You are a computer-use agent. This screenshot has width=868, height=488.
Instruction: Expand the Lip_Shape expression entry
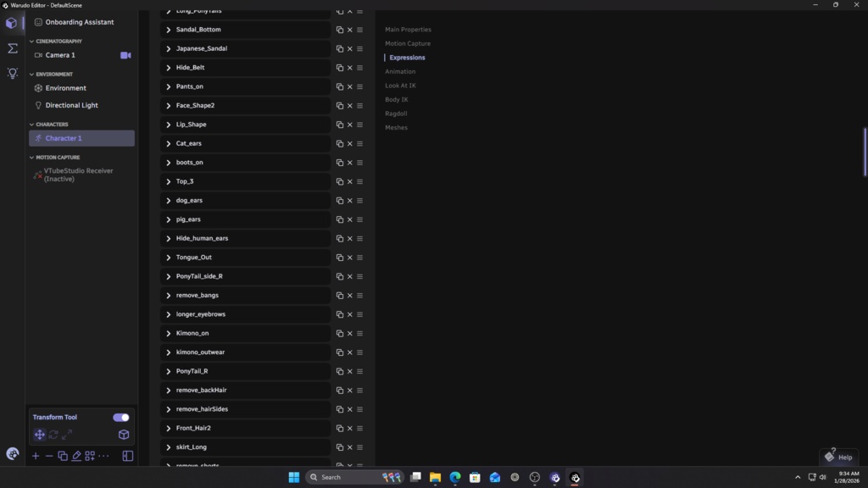tap(169, 125)
